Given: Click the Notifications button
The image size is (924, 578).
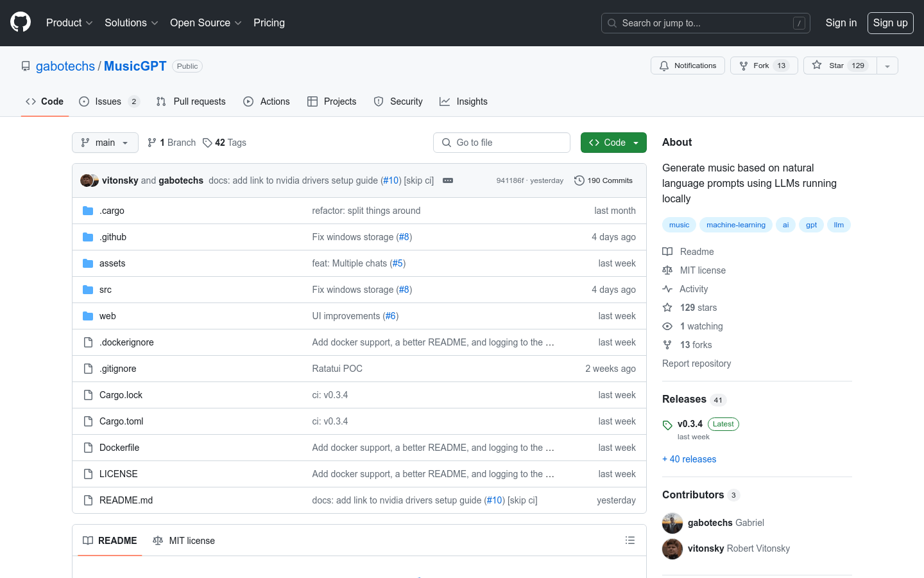Looking at the screenshot, I should 688,66.
